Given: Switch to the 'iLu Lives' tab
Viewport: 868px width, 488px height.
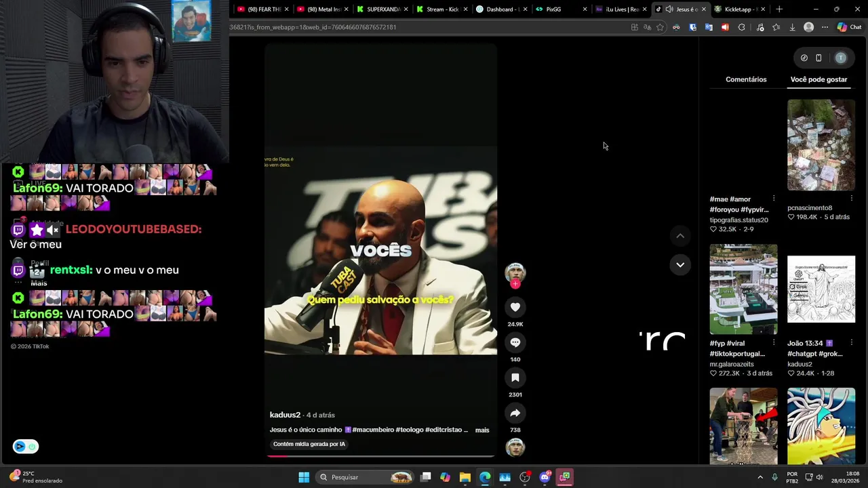Looking at the screenshot, I should coord(620,9).
